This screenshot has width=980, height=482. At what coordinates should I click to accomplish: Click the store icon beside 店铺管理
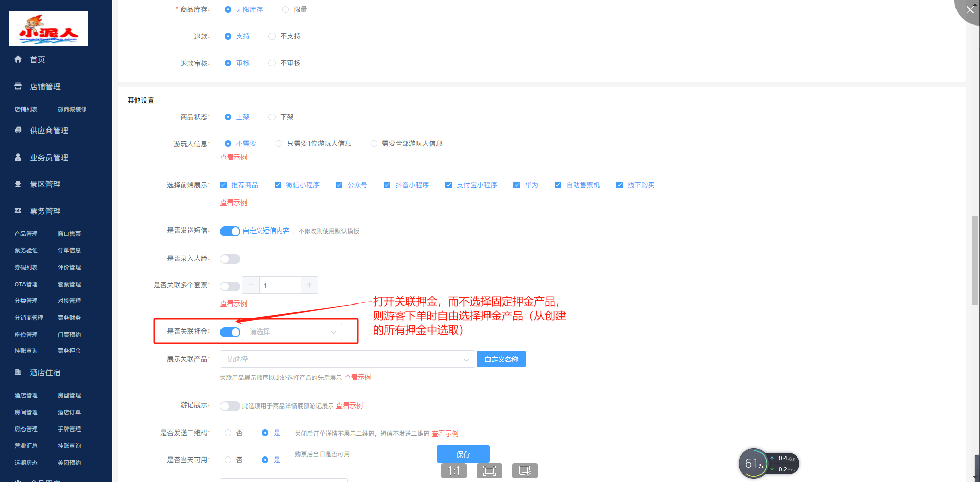18,86
